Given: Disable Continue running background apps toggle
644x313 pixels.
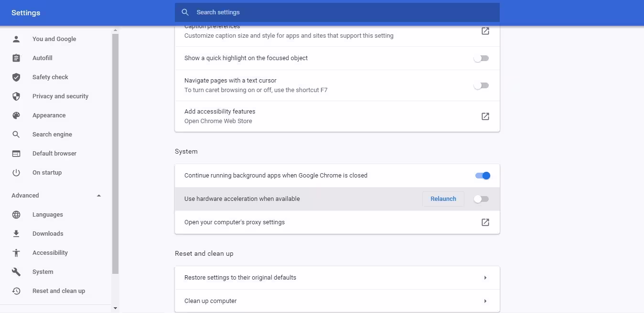Looking at the screenshot, I should 483,176.
